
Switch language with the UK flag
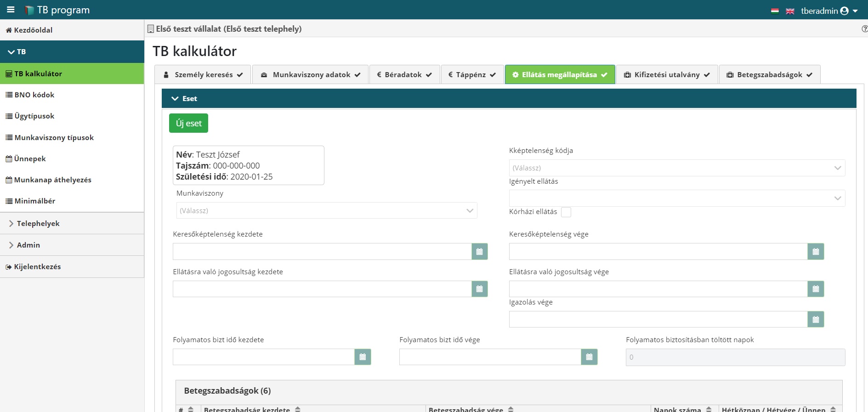[790, 11]
